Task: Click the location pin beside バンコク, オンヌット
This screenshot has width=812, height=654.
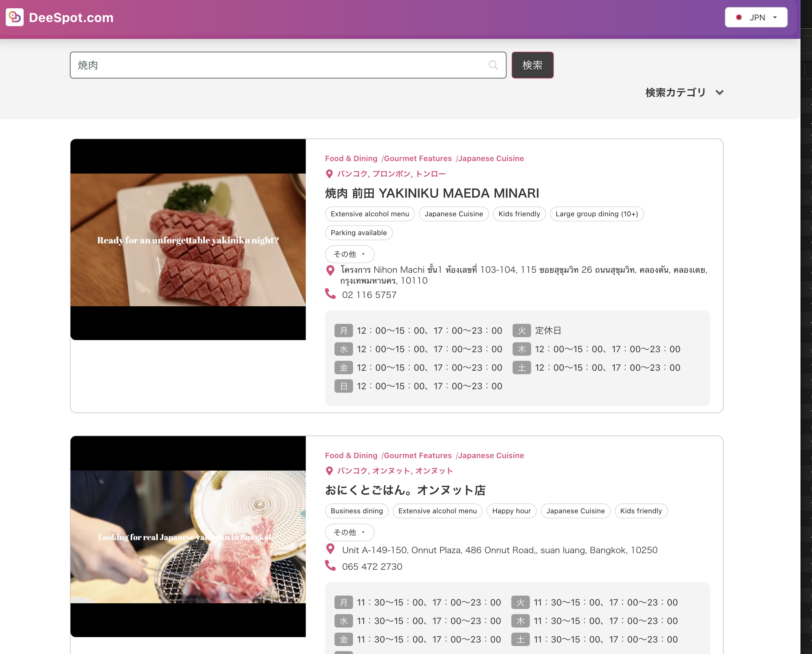Action: pos(329,471)
